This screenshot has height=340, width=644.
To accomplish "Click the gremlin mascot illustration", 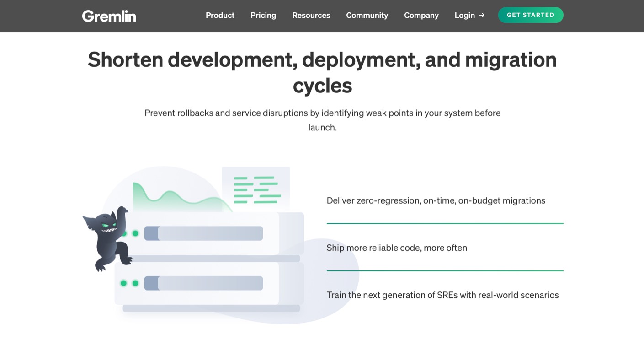I will [x=108, y=238].
